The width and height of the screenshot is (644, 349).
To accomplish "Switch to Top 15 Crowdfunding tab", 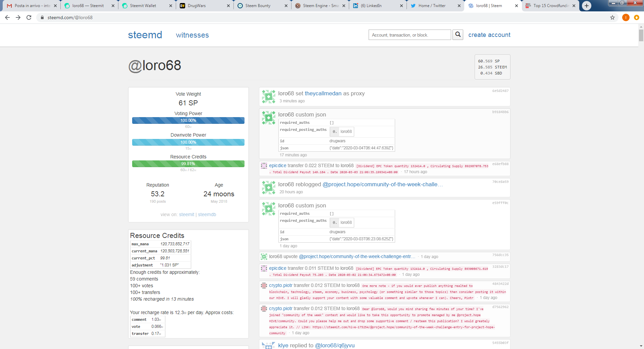I will (x=551, y=6).
